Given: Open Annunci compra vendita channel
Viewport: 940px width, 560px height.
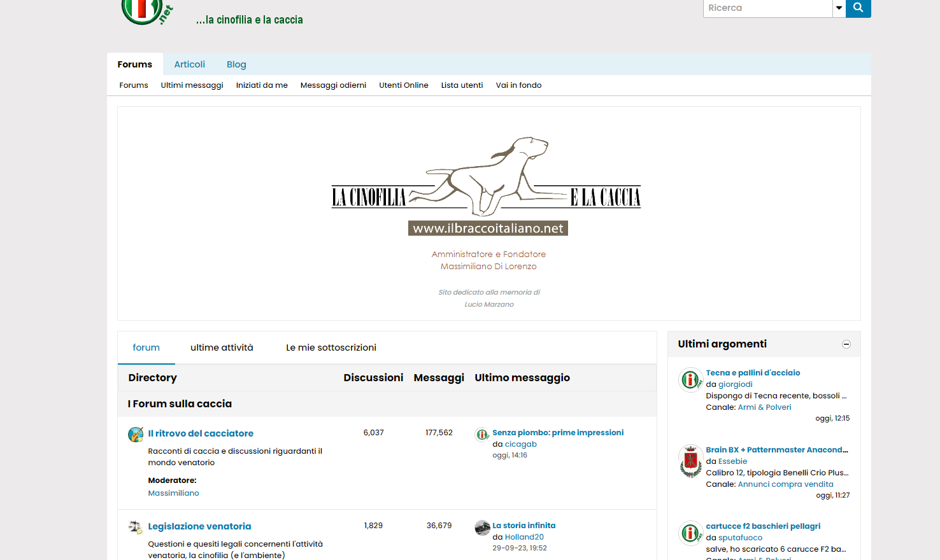Looking at the screenshot, I should pyautogui.click(x=785, y=484).
